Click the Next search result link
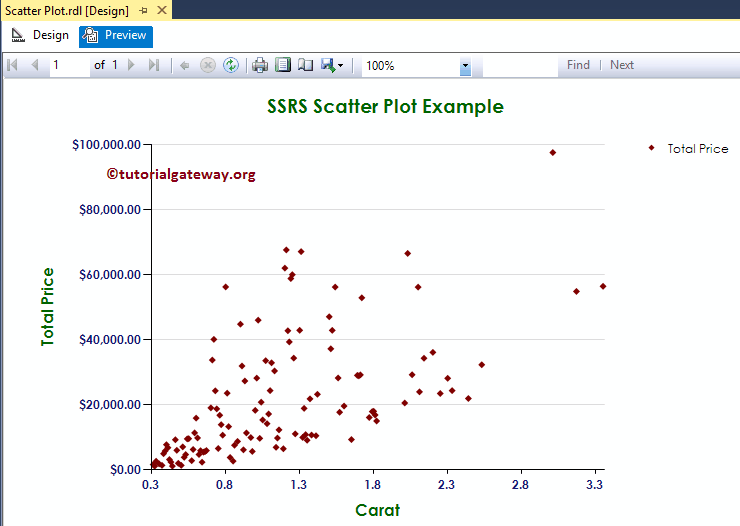Image resolution: width=740 pixels, height=526 pixels. [x=622, y=65]
